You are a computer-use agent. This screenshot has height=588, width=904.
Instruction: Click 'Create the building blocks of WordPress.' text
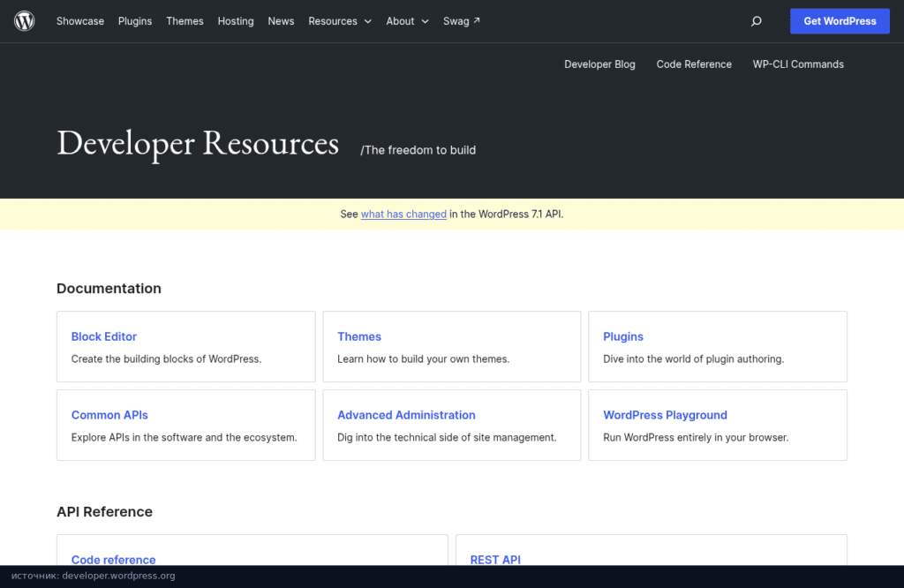tap(167, 359)
